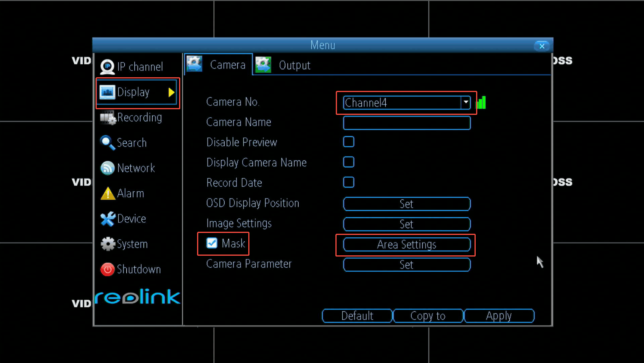Image resolution: width=644 pixels, height=363 pixels.
Task: Uncheck the Mask checkbox
Action: point(212,243)
